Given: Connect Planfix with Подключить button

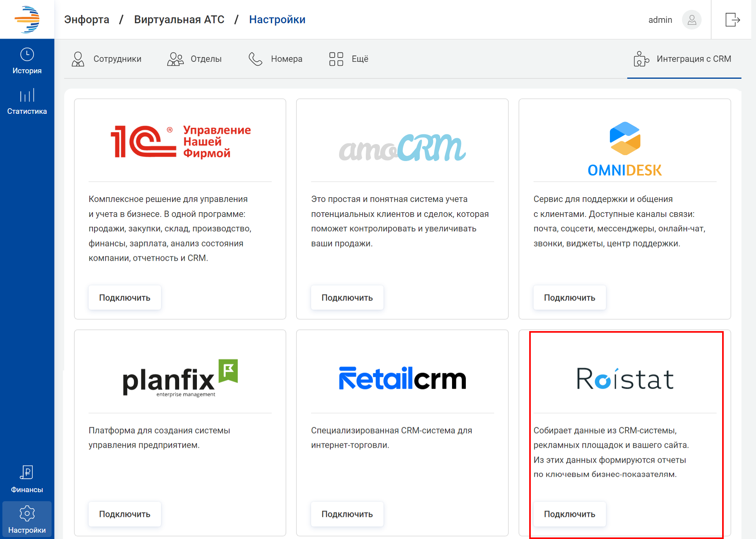Looking at the screenshot, I should pyautogui.click(x=125, y=514).
